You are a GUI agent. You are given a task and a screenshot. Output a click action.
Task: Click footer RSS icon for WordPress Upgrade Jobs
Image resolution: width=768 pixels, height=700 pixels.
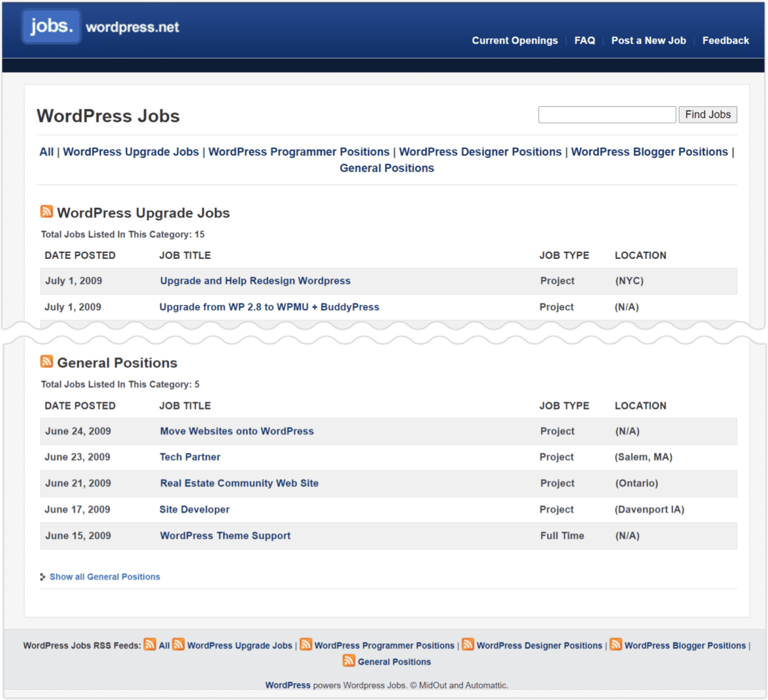pos(178,644)
